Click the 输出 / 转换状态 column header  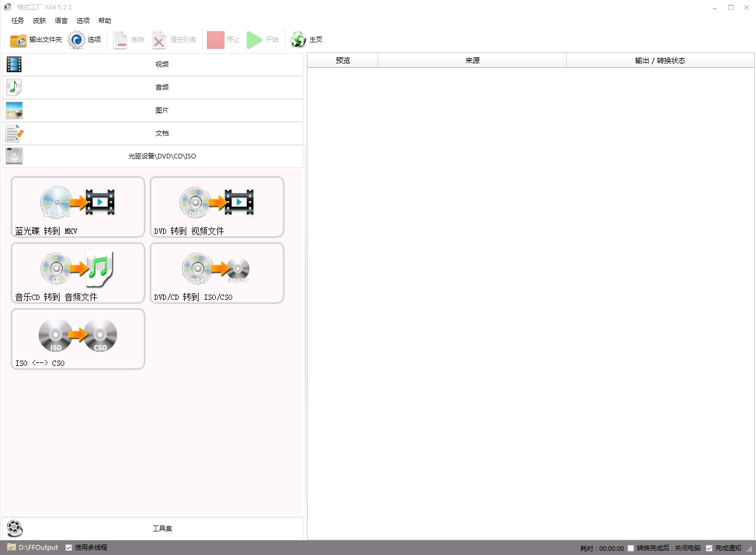coord(660,60)
